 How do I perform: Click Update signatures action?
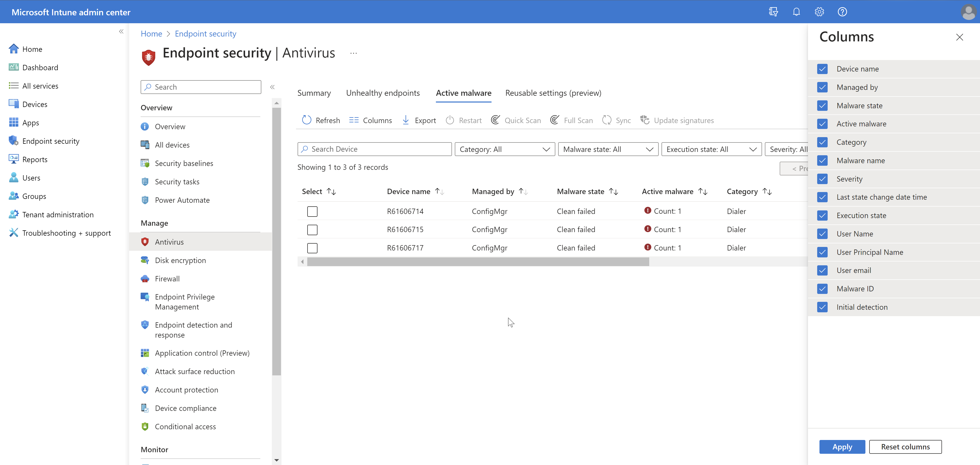point(677,120)
